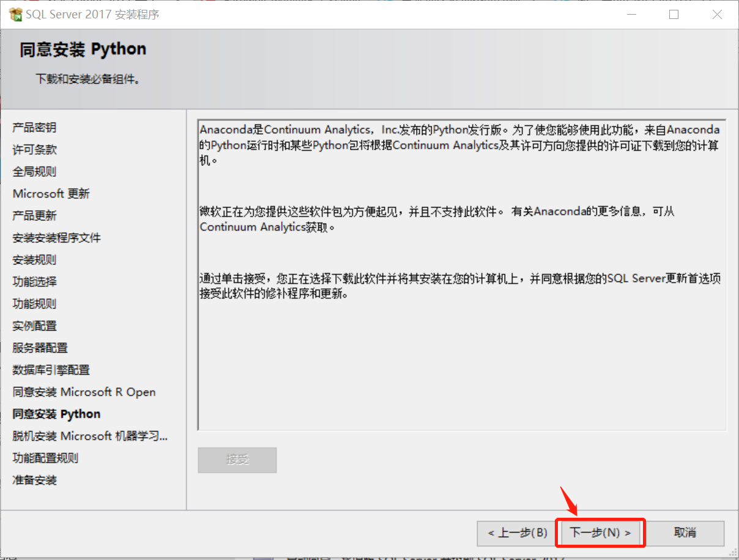Open the 安装安装程序文件 step
Viewport: 739px width, 560px height.
56,237
